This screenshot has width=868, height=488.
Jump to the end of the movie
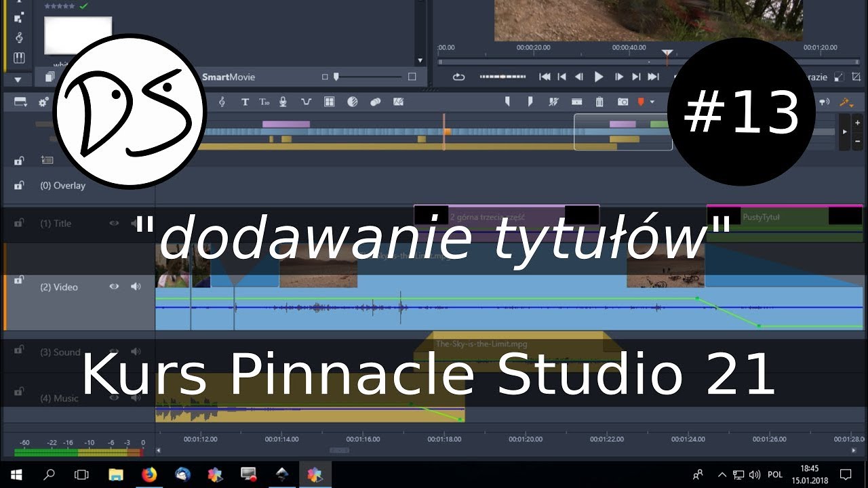tap(653, 77)
